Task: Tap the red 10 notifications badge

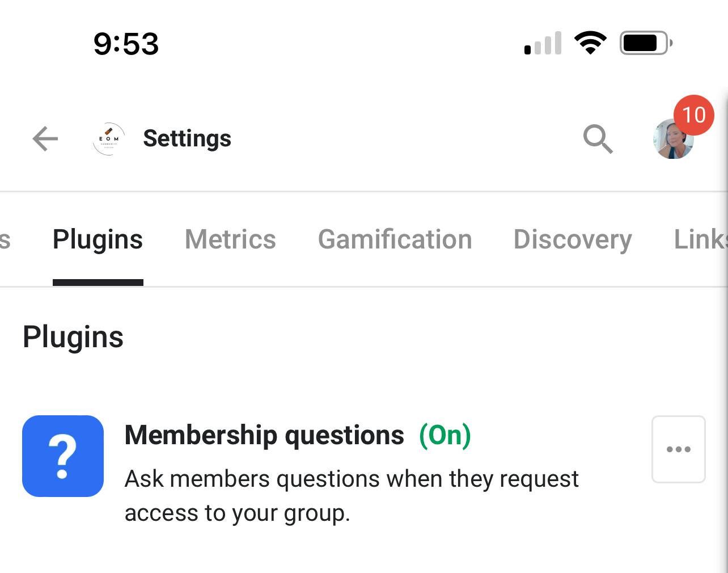Action: tap(693, 115)
